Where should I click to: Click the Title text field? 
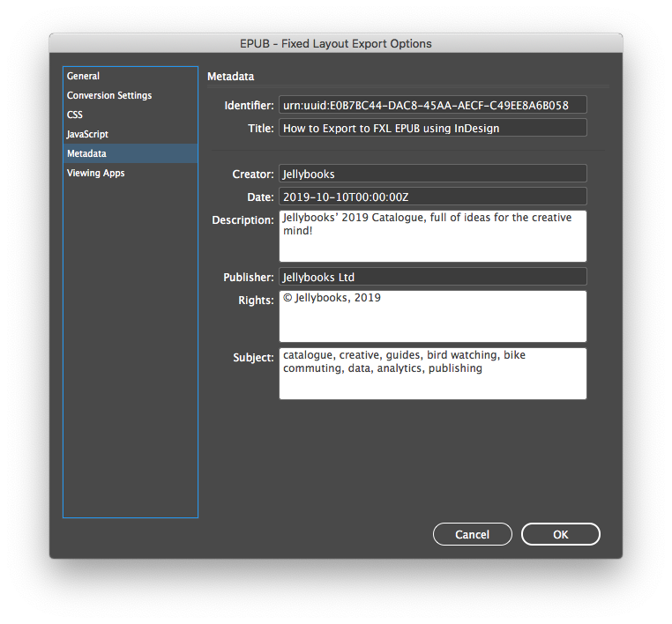432,128
